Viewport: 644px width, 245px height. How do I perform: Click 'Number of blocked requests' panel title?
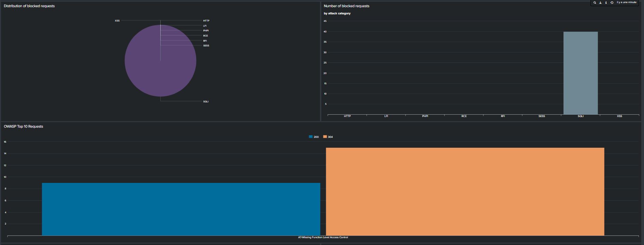pos(347,6)
